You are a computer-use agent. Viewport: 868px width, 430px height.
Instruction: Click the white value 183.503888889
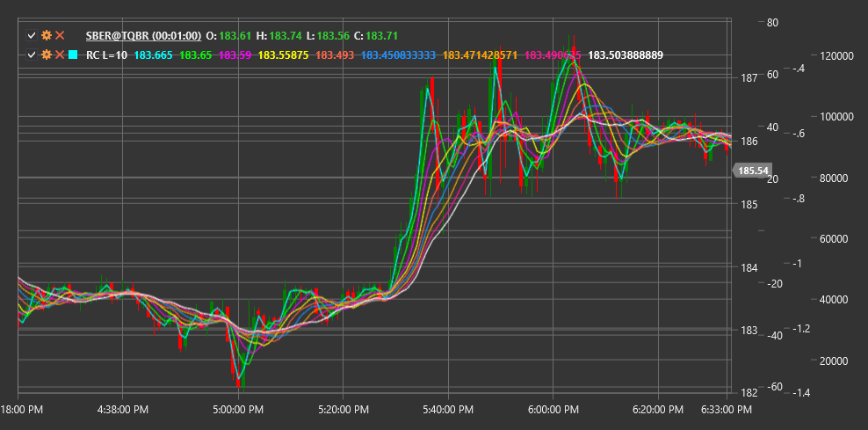626,55
